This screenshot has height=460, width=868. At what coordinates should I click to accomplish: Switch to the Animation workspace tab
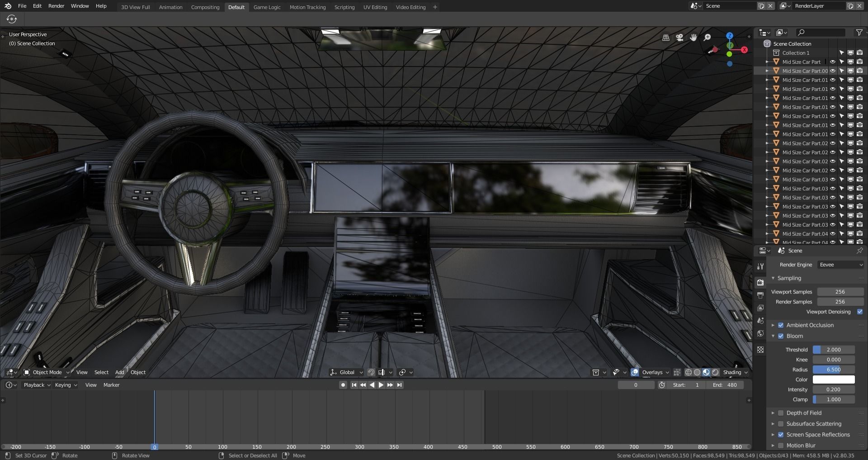point(170,7)
